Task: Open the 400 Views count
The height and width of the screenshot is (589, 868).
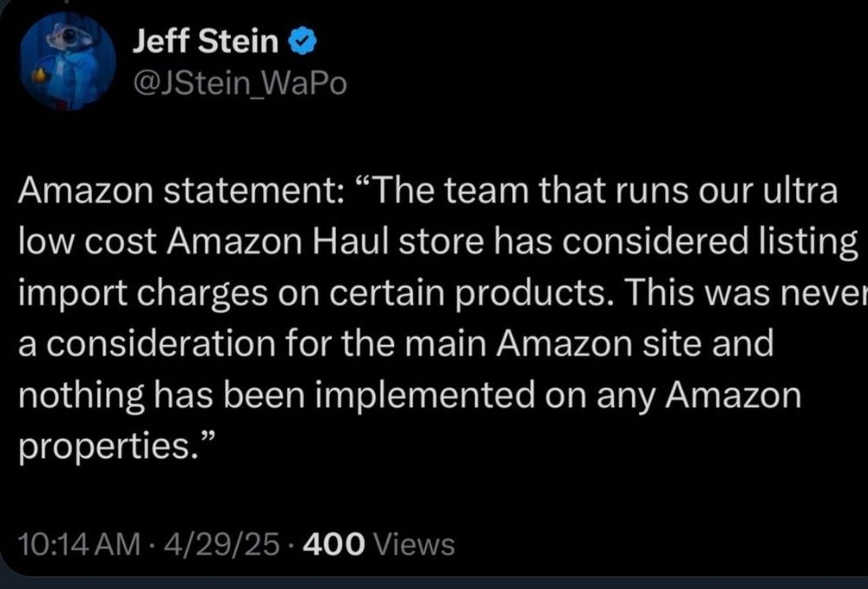Action: (x=379, y=544)
